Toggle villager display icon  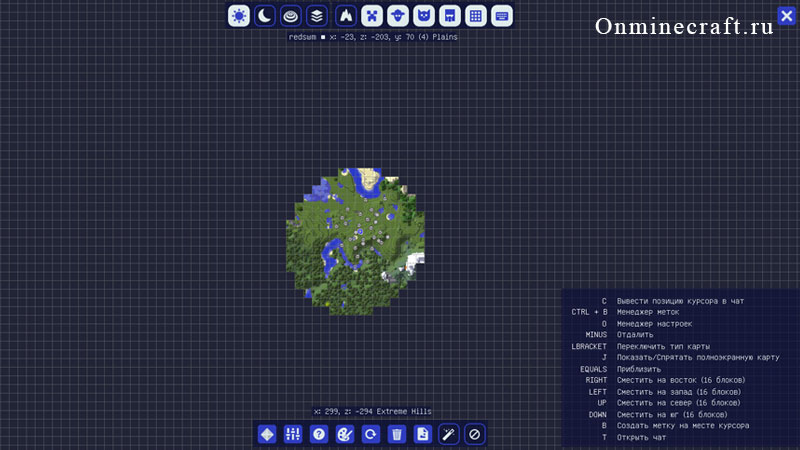(x=450, y=16)
